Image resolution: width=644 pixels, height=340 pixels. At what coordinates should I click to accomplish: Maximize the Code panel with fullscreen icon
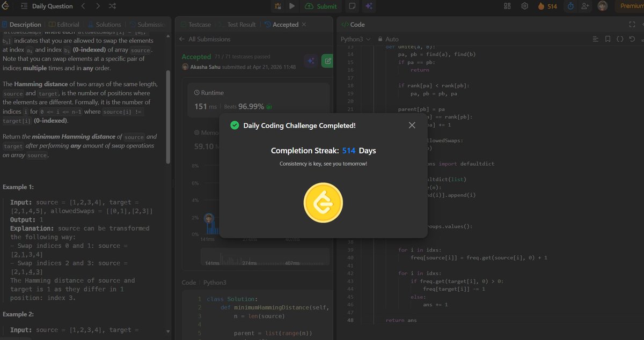632,25
